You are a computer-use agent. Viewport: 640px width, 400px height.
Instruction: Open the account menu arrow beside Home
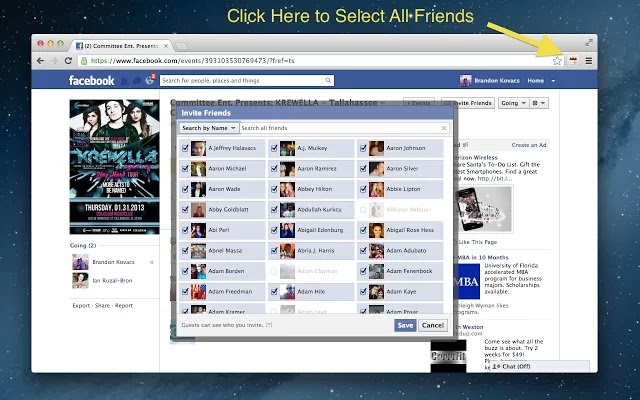click(553, 81)
